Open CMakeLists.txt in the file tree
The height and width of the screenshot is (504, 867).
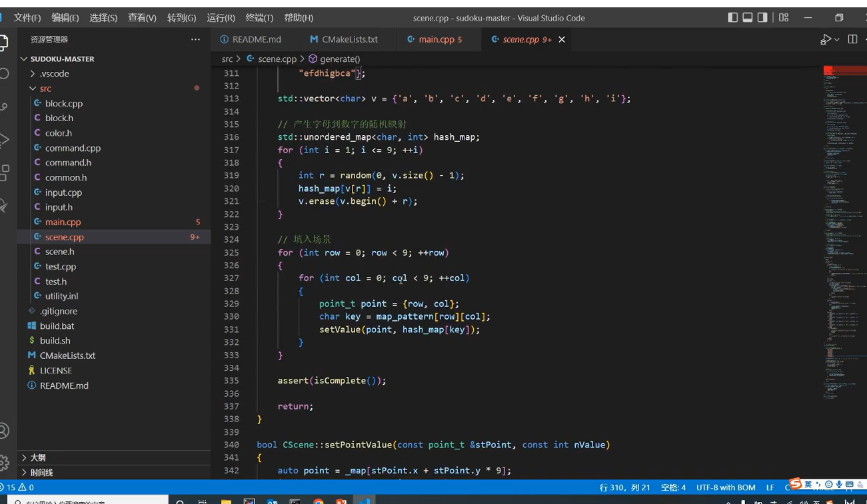click(x=67, y=356)
